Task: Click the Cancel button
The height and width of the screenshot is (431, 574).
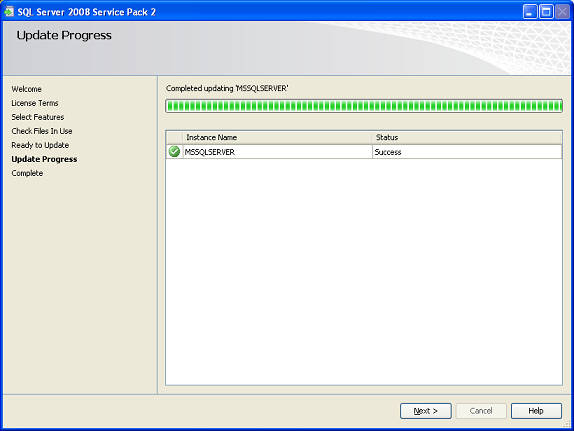Action: [x=481, y=411]
